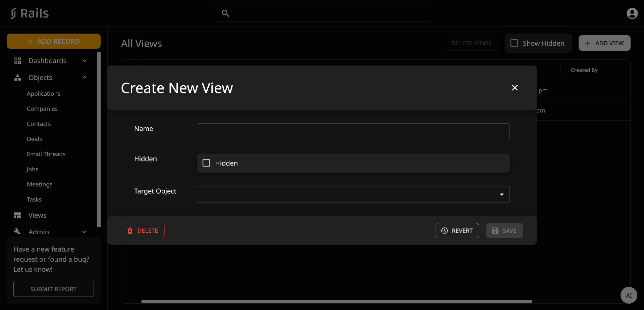Click into the Name text field
Screen dimensions: 644x310
coord(353,132)
